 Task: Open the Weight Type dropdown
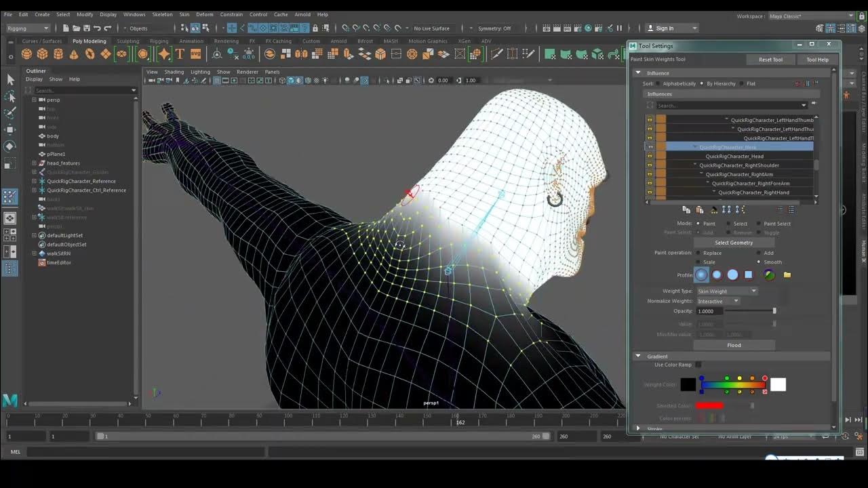click(727, 291)
